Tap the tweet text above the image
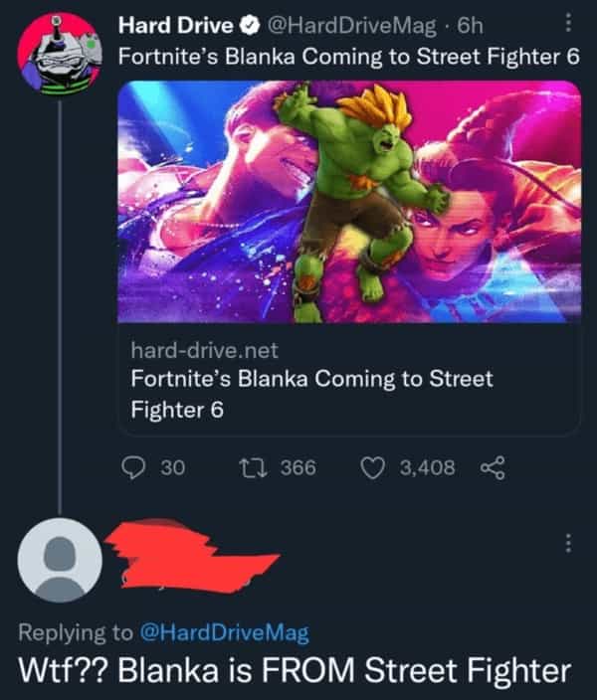The image size is (597, 700). click(x=348, y=56)
